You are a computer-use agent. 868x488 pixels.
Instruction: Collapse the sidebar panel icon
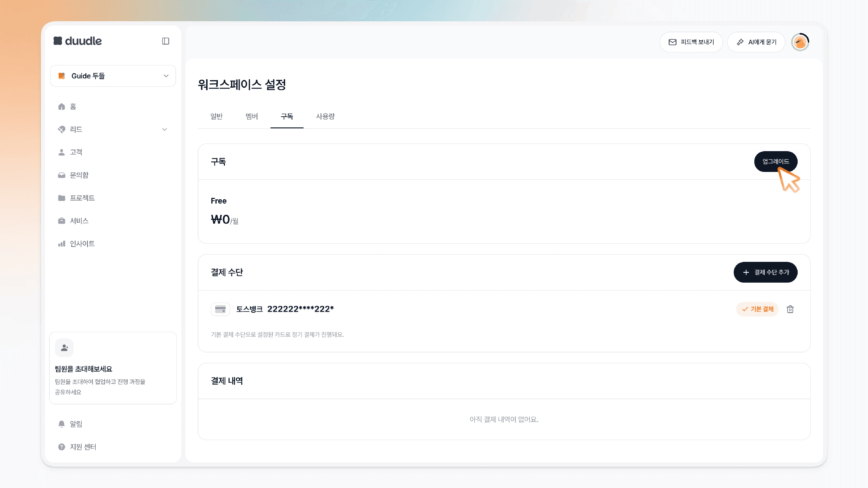click(165, 41)
